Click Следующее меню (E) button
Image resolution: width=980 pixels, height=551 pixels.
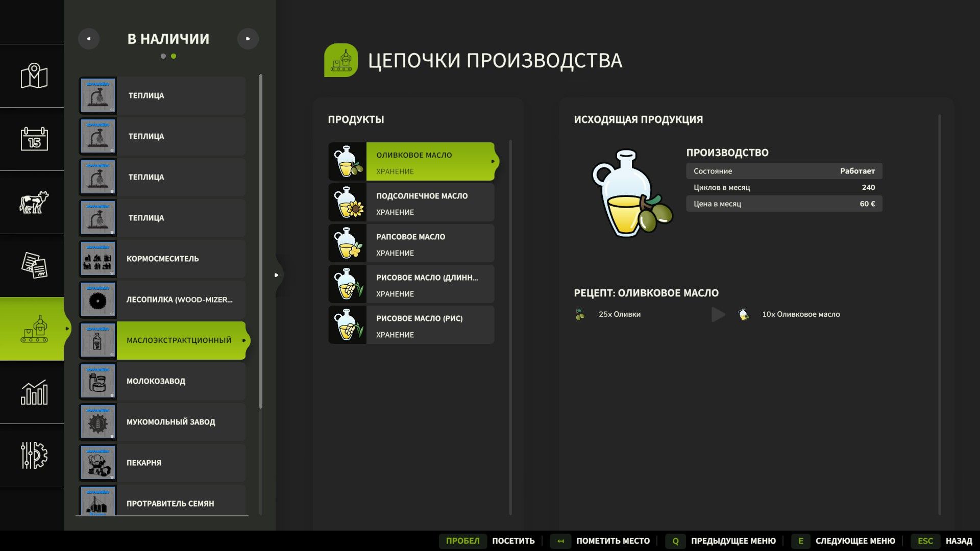click(x=843, y=541)
